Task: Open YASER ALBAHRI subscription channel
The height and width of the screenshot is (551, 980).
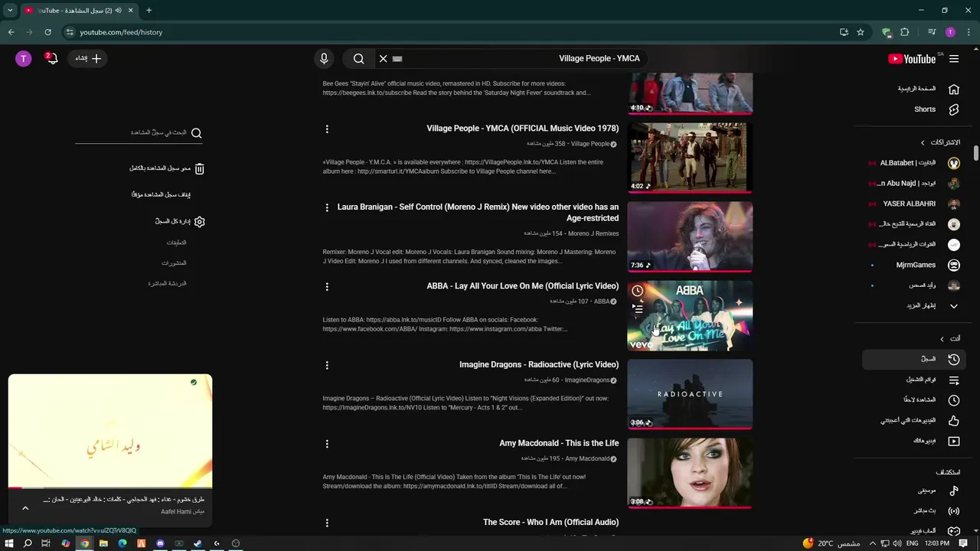Action: pos(916,204)
